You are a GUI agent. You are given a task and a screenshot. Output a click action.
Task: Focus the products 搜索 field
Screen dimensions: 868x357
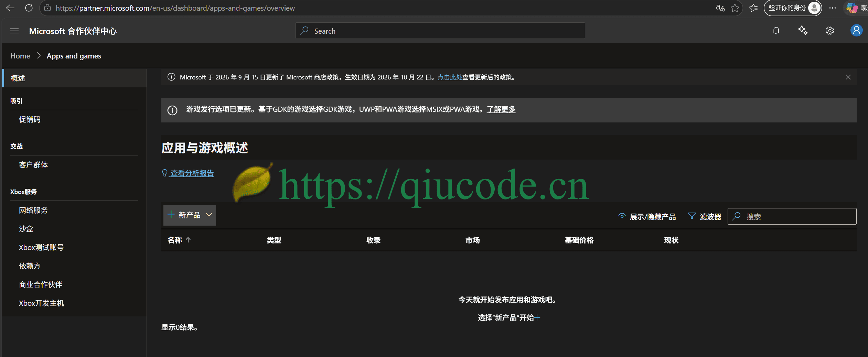click(x=792, y=216)
